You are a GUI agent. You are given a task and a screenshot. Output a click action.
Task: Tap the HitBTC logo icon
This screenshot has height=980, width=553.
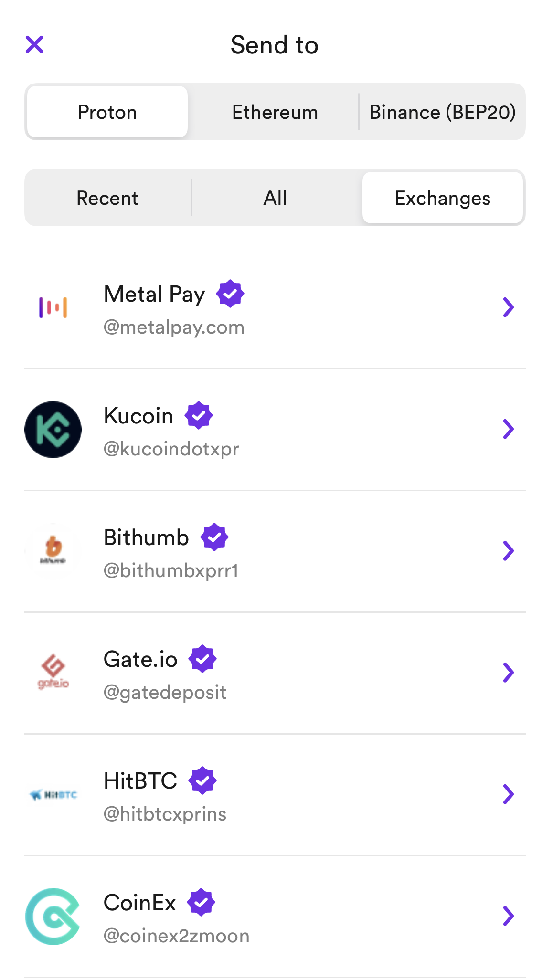click(x=53, y=794)
